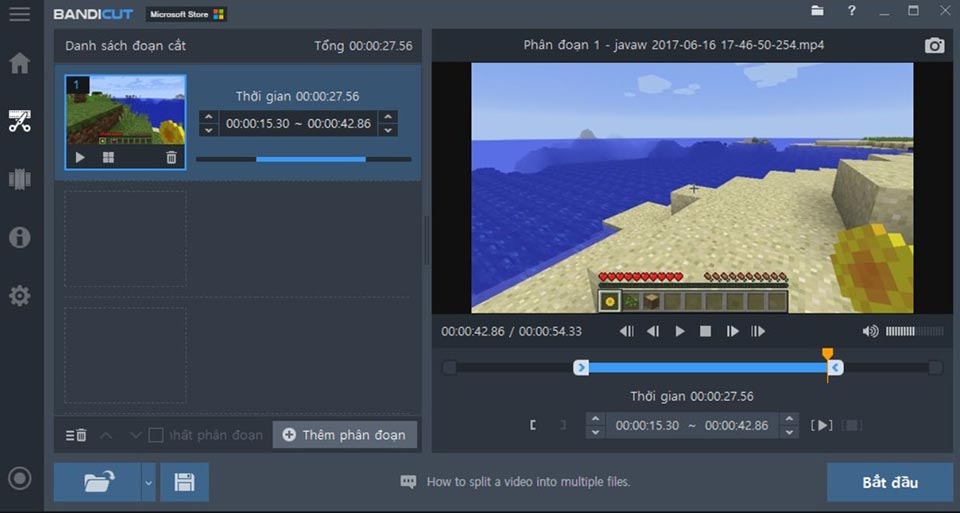Decrease start time below timeline
This screenshot has height=513, width=960.
coord(595,432)
